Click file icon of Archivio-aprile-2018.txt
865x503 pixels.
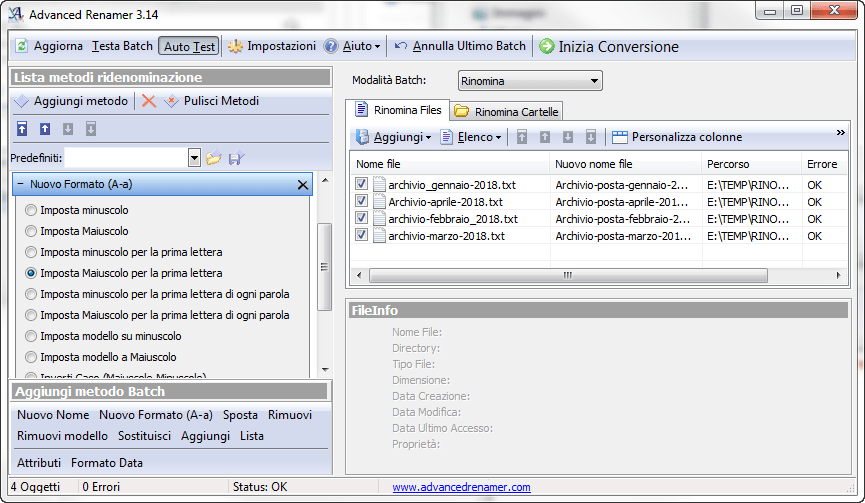coord(380,201)
